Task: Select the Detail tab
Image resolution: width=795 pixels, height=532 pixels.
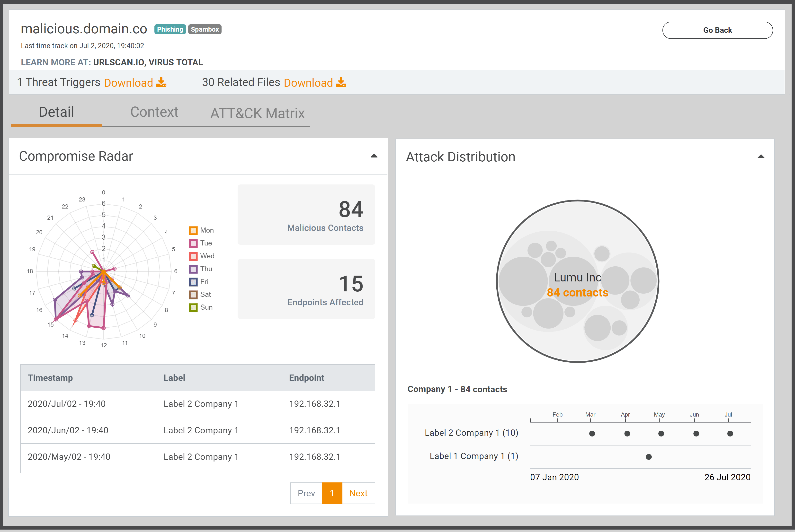Action: click(56, 112)
